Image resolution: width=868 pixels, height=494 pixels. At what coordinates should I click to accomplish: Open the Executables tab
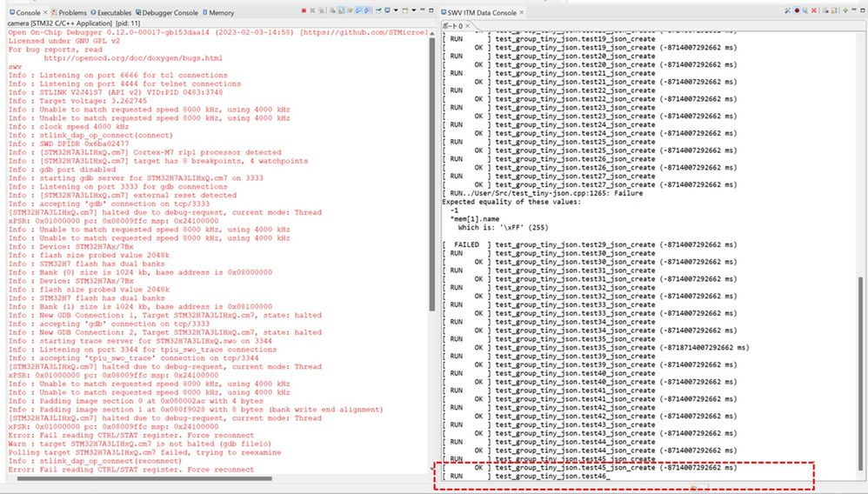(110, 12)
